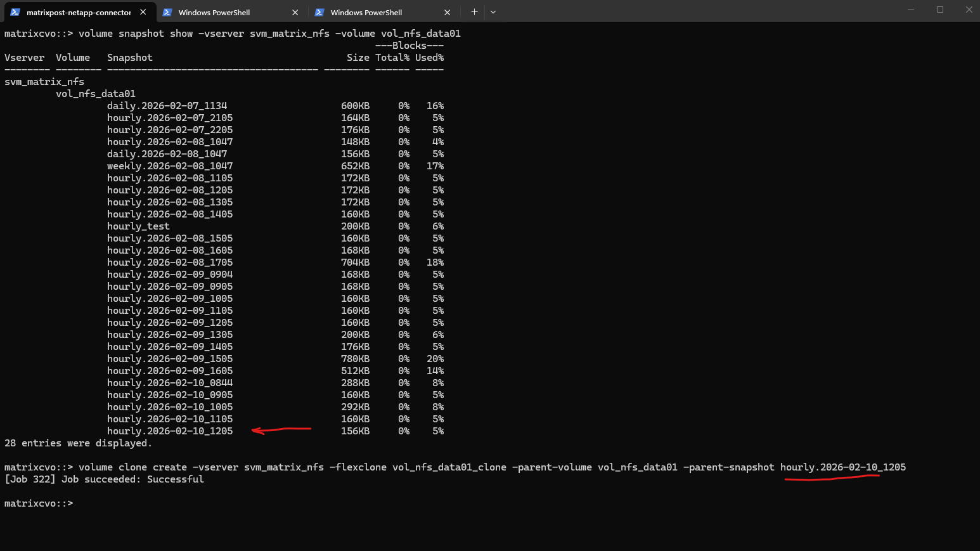Click the hourly_test snapshot entry
Screen dimensions: 980x551
[x=138, y=226]
